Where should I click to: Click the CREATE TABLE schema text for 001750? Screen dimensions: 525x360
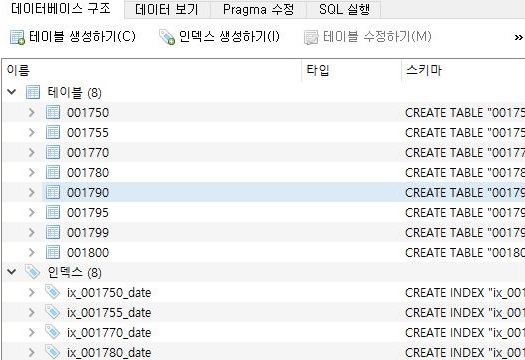[465, 113]
